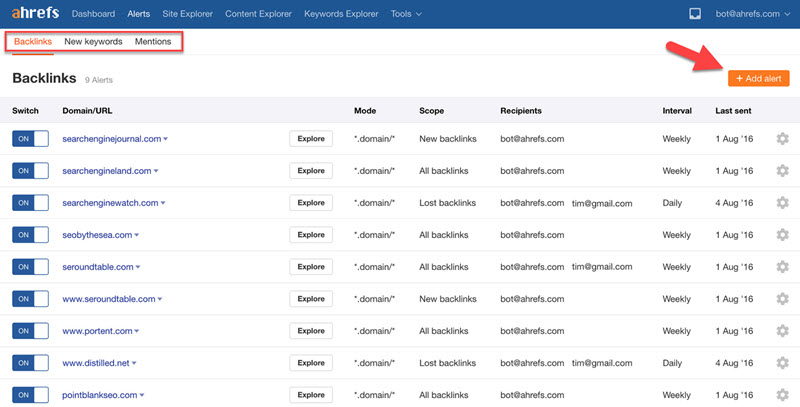The image size is (800, 407).
Task: Turn off the pointblankseo.com alert switch
Action: [30, 395]
